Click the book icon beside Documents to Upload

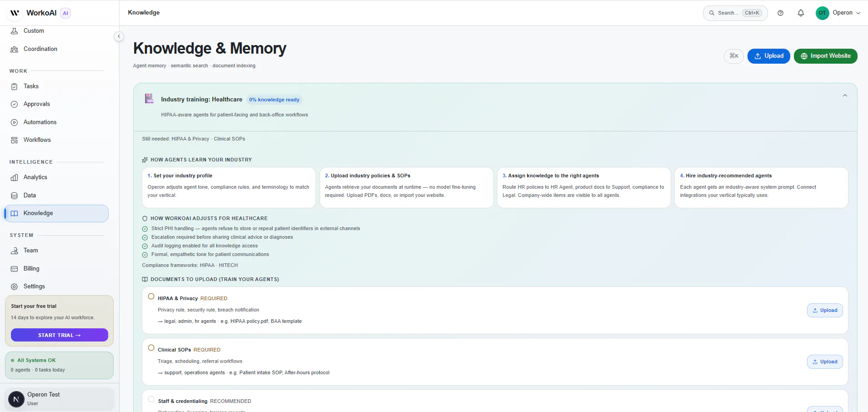[145, 280]
